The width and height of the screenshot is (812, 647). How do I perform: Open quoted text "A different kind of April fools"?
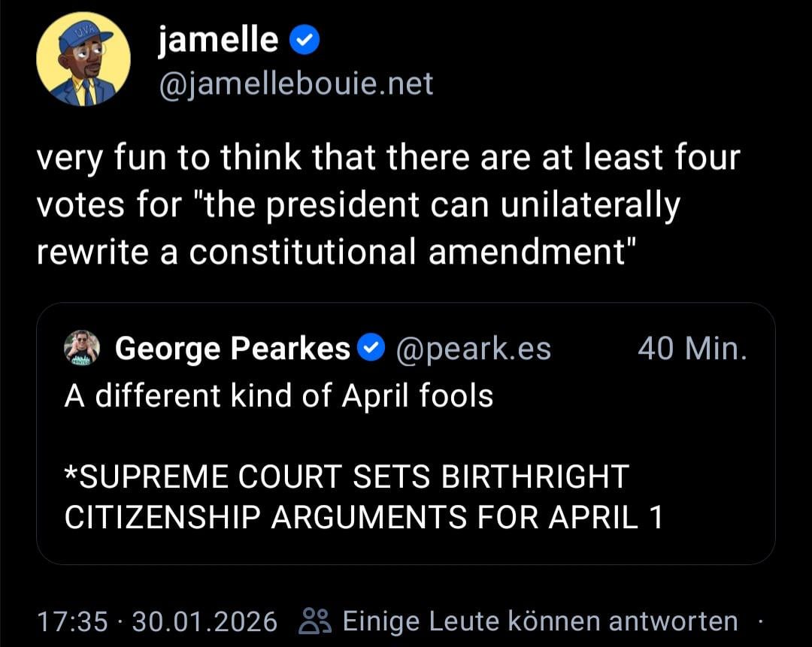pyautogui.click(x=279, y=396)
